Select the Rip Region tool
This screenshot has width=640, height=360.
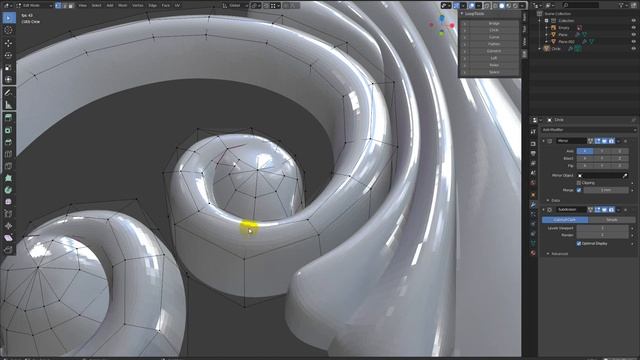pos(9,249)
